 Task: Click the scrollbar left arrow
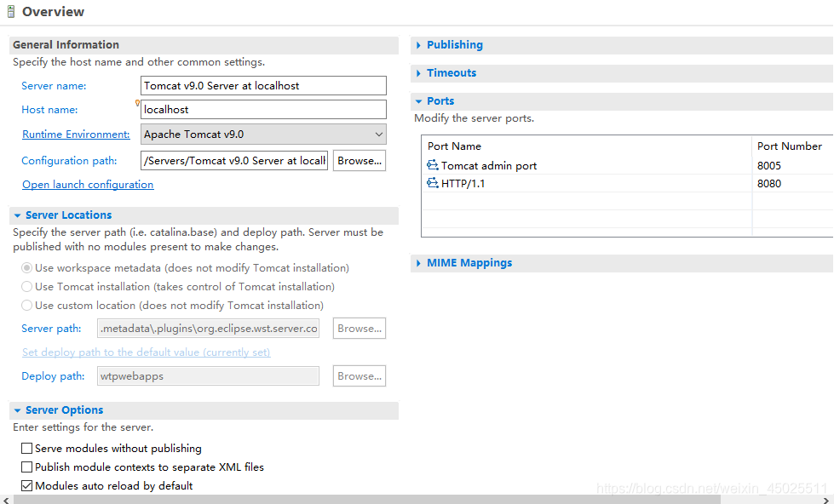[x=5, y=500]
